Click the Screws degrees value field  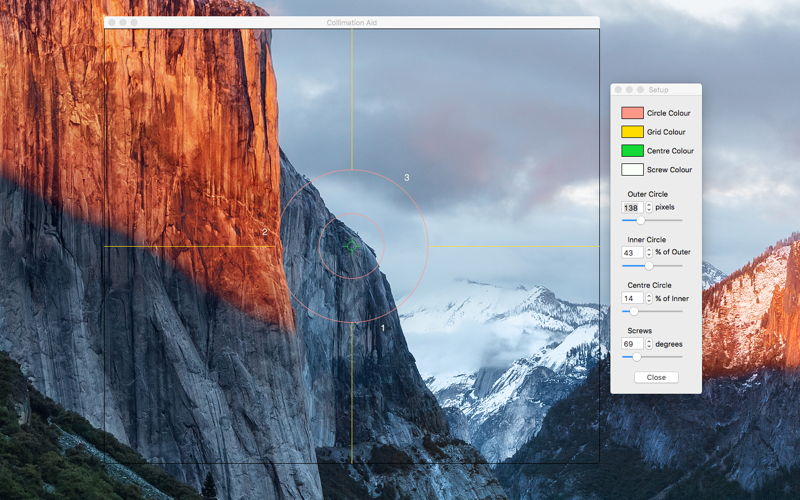point(632,344)
